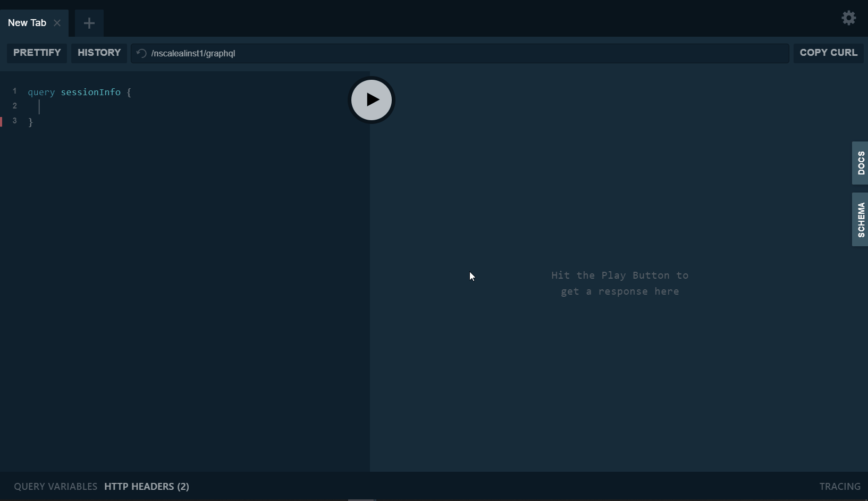Toggle the HTTP HEADERS (2) pane open
868x501 pixels.
tap(146, 486)
